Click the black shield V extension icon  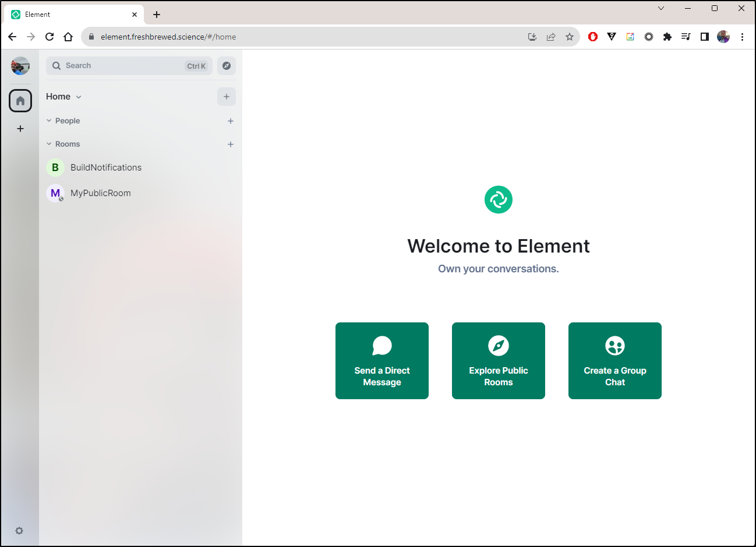tap(612, 37)
